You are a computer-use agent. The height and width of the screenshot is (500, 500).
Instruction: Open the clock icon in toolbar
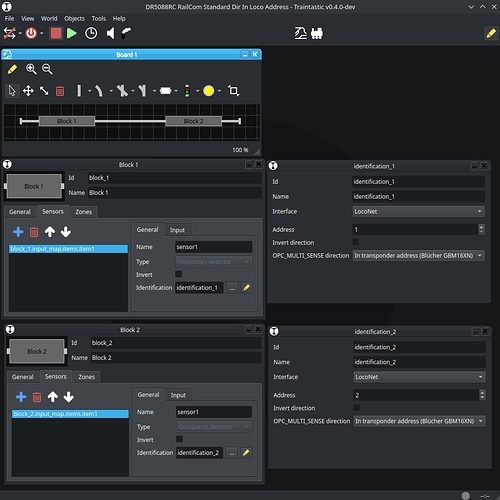click(91, 33)
